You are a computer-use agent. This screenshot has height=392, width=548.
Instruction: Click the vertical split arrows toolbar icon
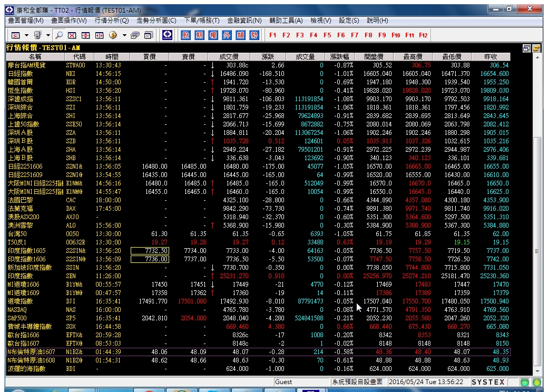pyautogui.click(x=85, y=35)
